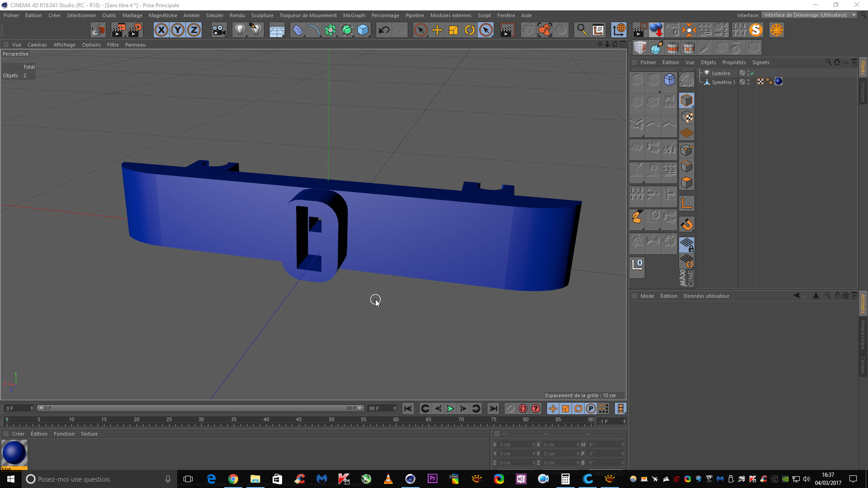This screenshot has width=868, height=488.
Task: Go to the animation start
Action: 408,408
